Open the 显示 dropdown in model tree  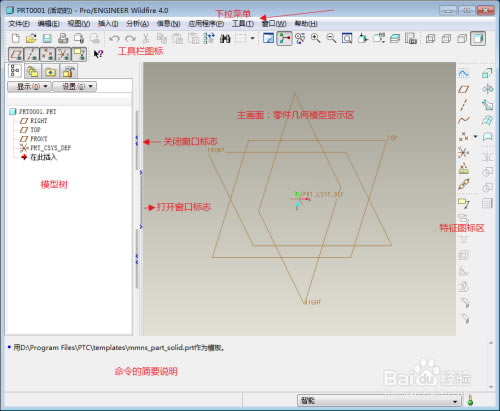pyautogui.click(x=29, y=87)
